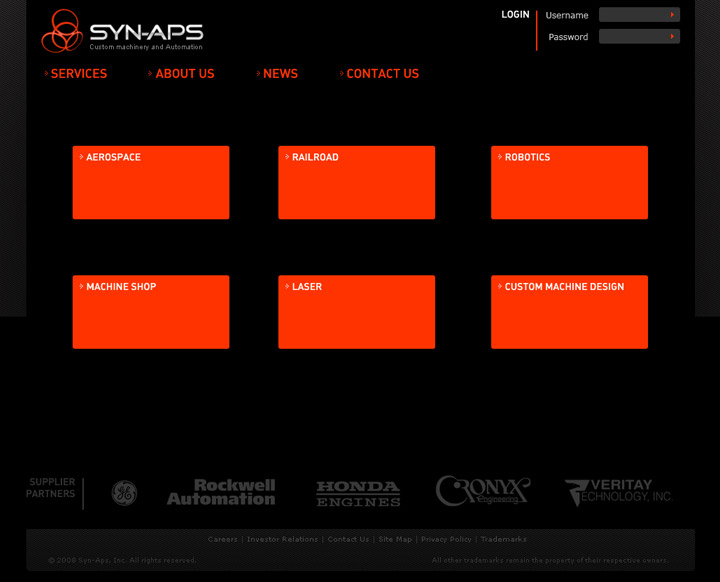Open the Services menu

tap(78, 74)
